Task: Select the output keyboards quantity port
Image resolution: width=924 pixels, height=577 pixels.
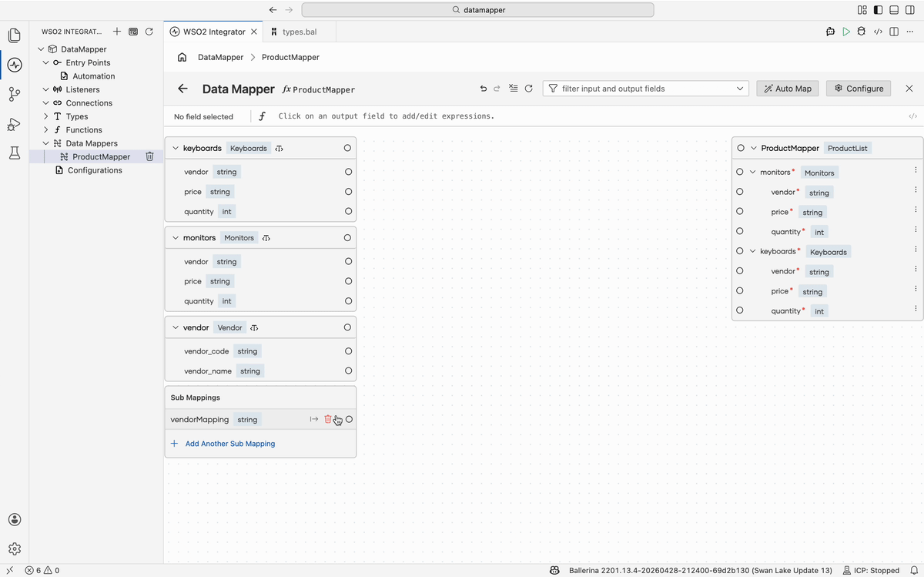Action: (740, 310)
